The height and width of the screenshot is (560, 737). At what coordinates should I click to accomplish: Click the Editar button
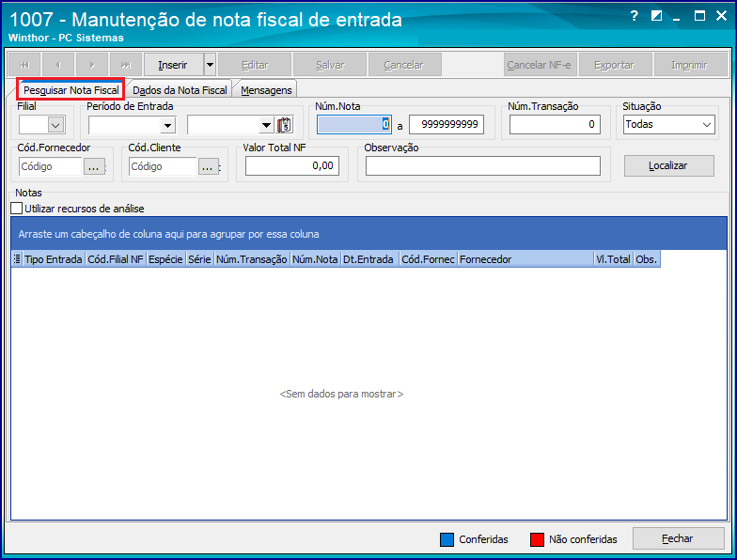[255, 65]
